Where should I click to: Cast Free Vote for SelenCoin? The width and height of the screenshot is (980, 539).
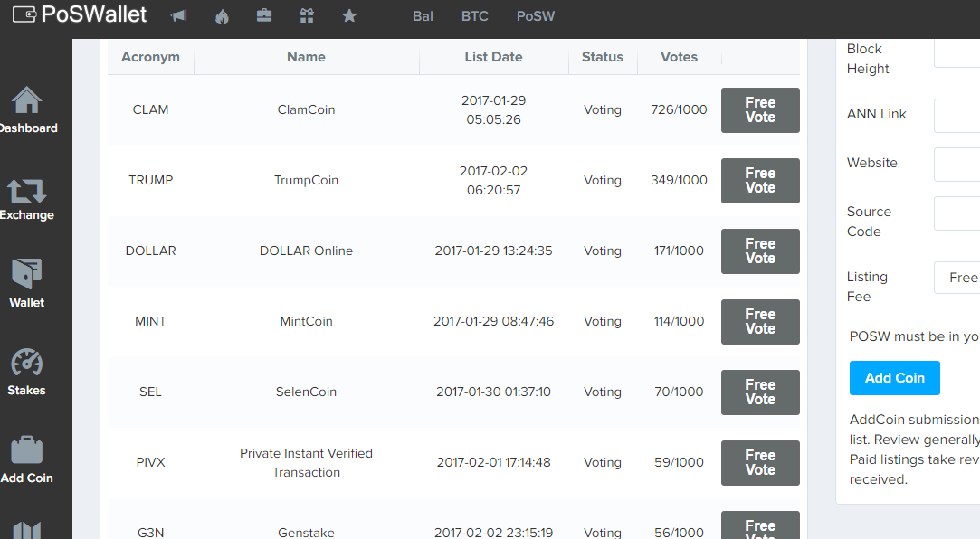click(760, 392)
